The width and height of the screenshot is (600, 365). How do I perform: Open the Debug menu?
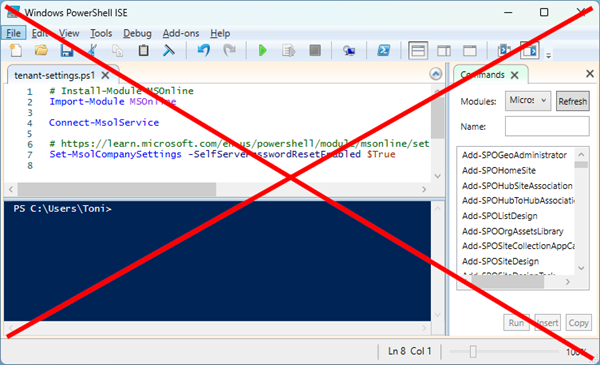[x=137, y=33]
